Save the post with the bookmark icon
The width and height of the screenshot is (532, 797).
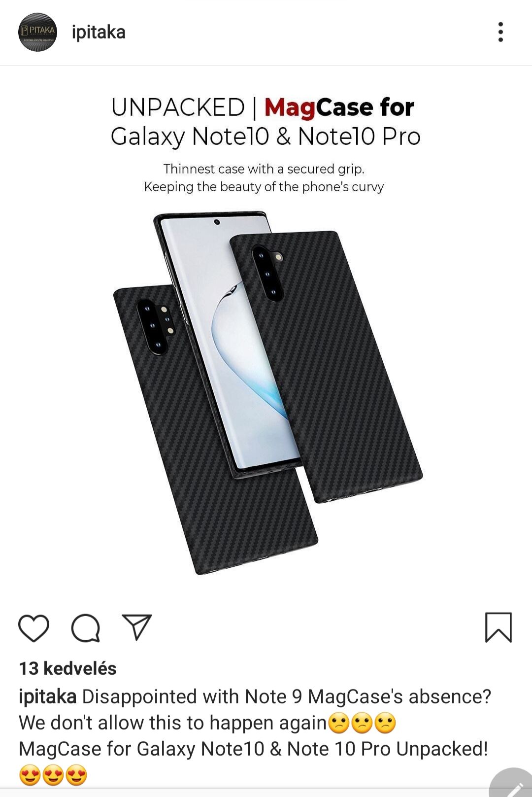[x=499, y=627]
